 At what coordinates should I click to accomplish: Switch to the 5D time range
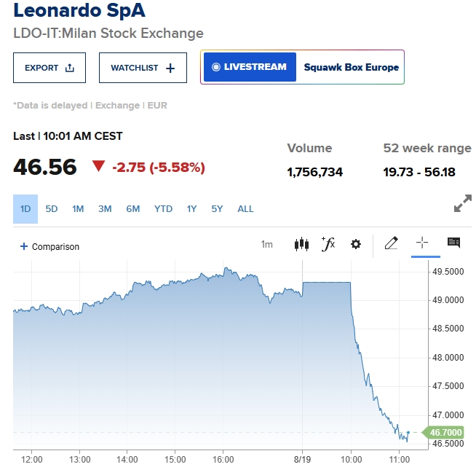pos(52,209)
